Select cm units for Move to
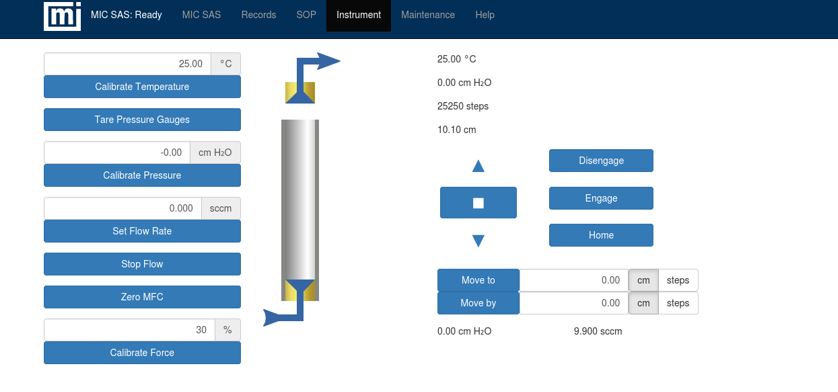This screenshot has width=838, height=392. pyautogui.click(x=643, y=280)
